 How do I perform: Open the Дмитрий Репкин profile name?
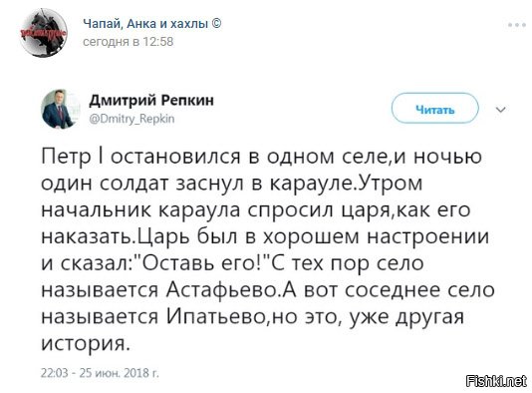151,100
